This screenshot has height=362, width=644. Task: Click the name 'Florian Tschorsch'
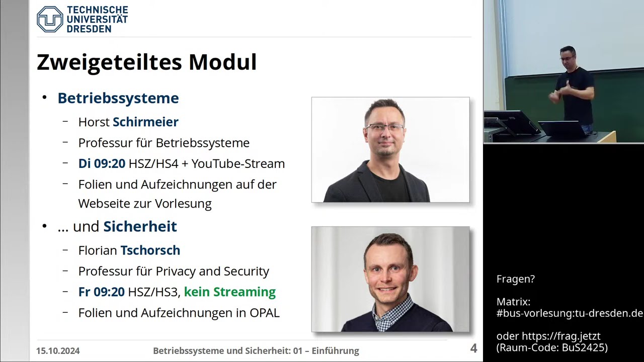coord(129,250)
